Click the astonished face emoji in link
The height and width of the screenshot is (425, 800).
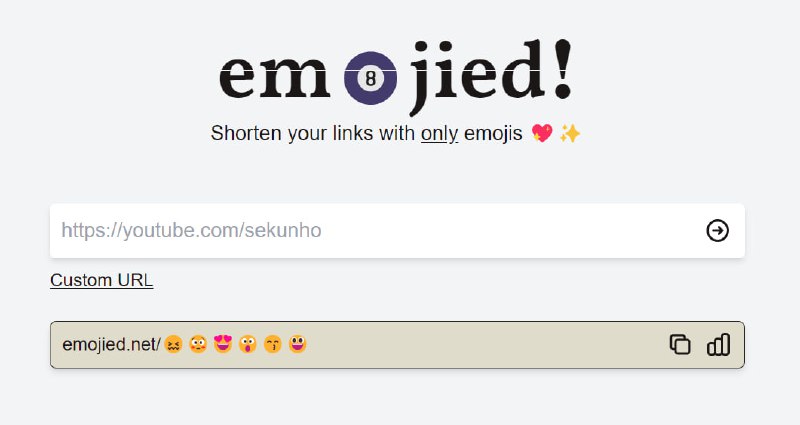tap(248, 345)
